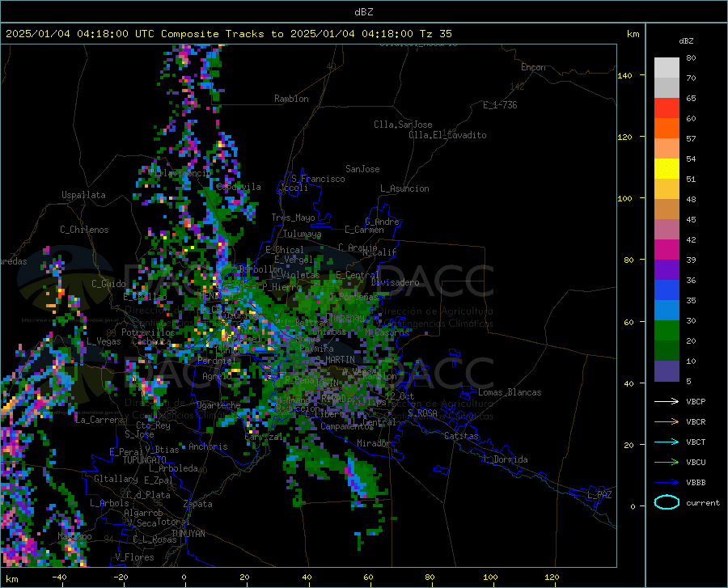728x588 pixels.
Task: Click the TUNUYAN map label
Action: tap(188, 534)
